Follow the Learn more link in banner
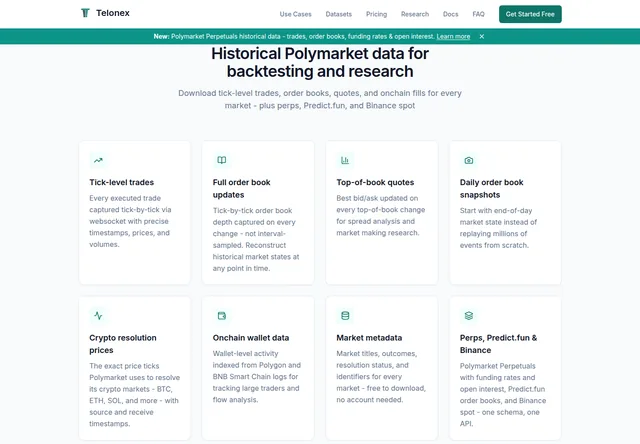Image resolution: width=640 pixels, height=444 pixels. (x=453, y=36)
